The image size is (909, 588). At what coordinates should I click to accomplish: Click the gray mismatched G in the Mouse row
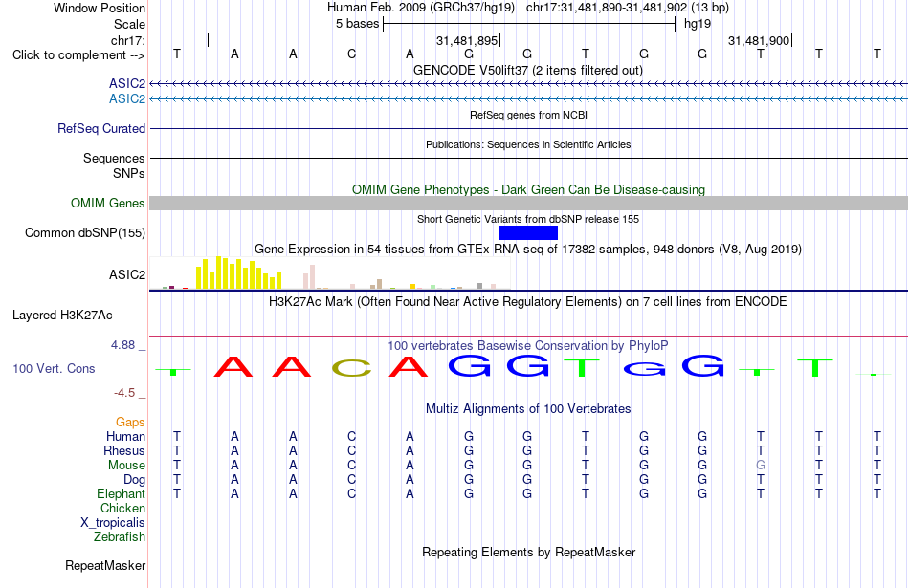click(760, 466)
